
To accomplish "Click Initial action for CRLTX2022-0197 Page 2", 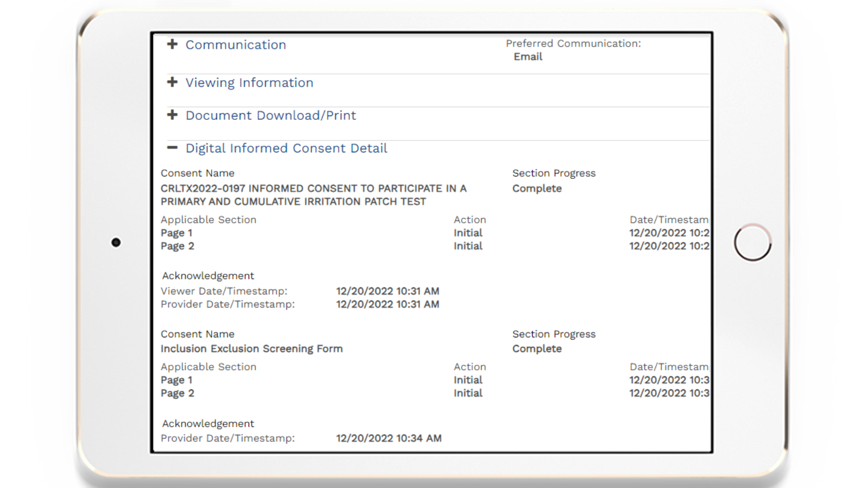I will (468, 246).
